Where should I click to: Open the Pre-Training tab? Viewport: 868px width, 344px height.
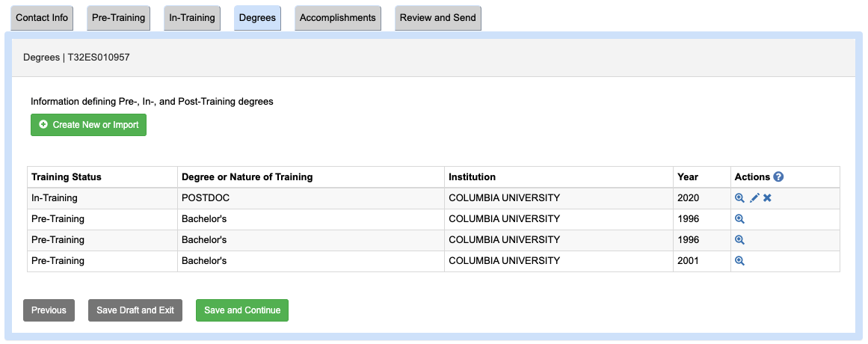118,18
